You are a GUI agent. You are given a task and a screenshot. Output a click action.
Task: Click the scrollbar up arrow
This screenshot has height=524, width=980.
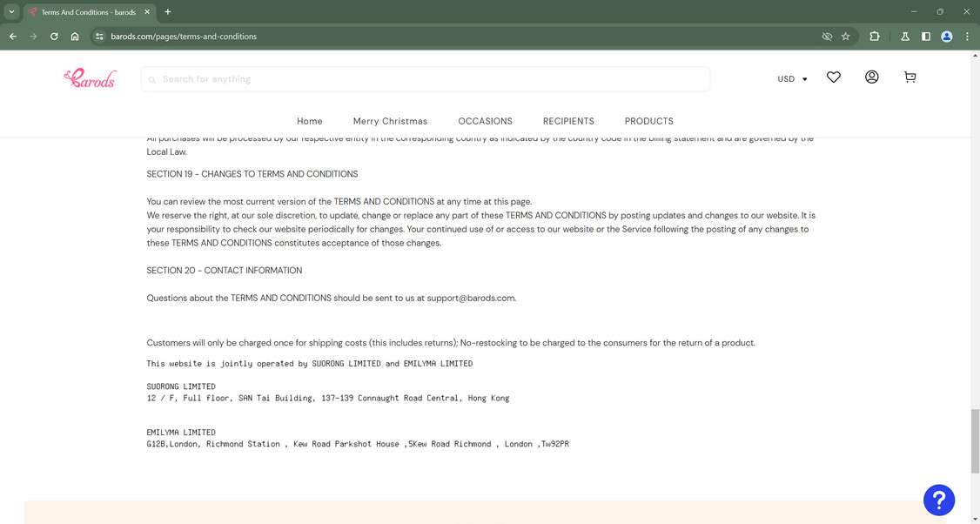click(x=975, y=56)
